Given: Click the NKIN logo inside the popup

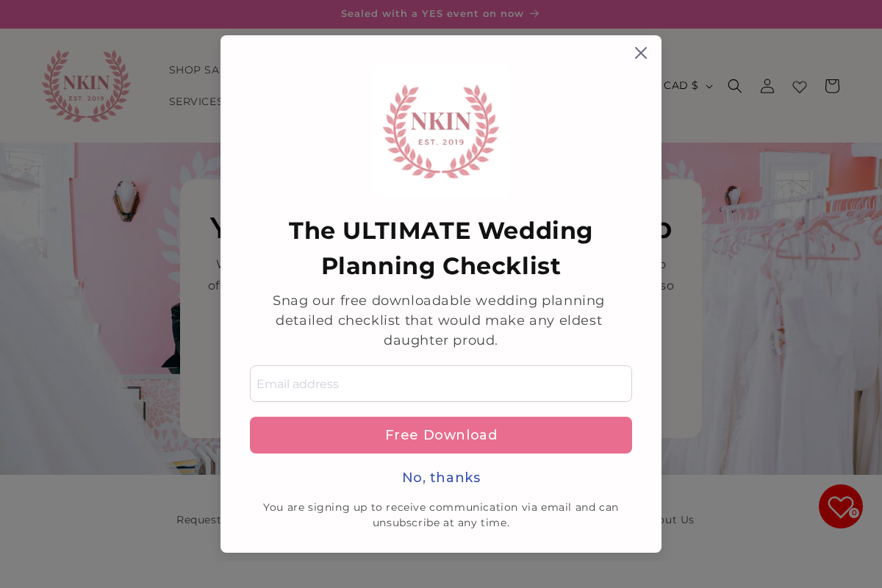Looking at the screenshot, I should [441, 131].
